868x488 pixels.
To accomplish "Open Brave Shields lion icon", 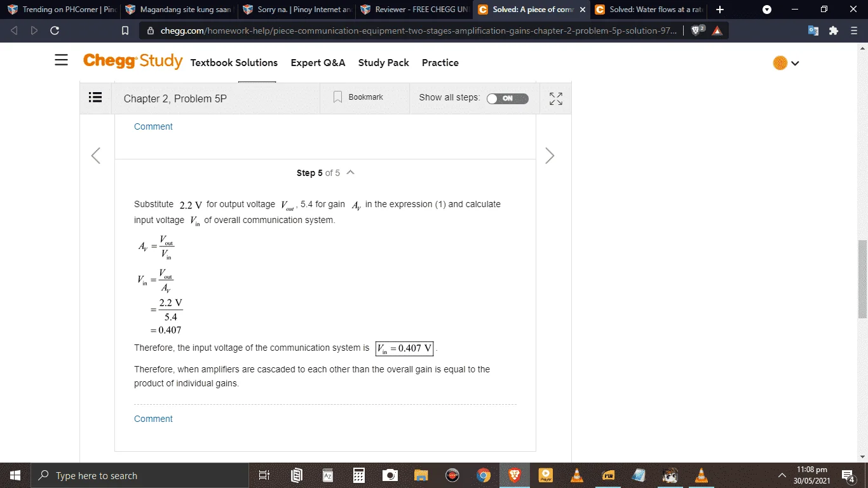I will [x=697, y=30].
